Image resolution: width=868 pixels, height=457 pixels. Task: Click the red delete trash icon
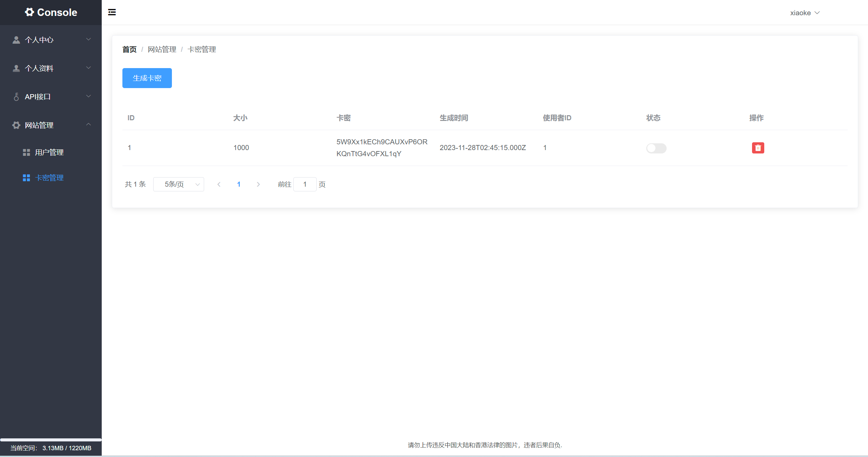758,148
